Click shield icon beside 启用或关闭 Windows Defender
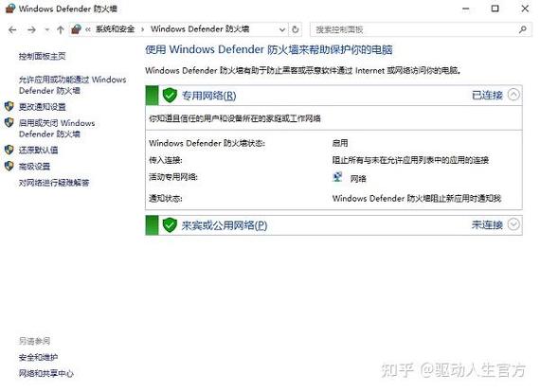 (x=9, y=122)
